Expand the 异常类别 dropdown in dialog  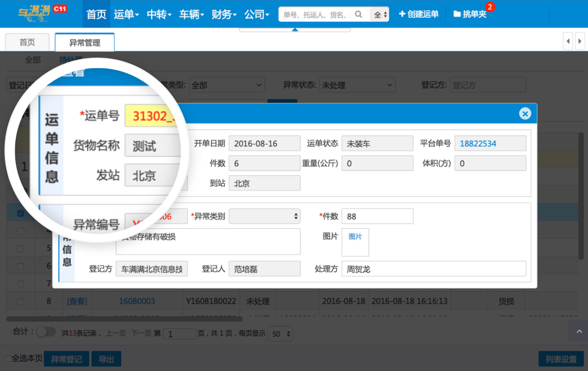click(265, 216)
